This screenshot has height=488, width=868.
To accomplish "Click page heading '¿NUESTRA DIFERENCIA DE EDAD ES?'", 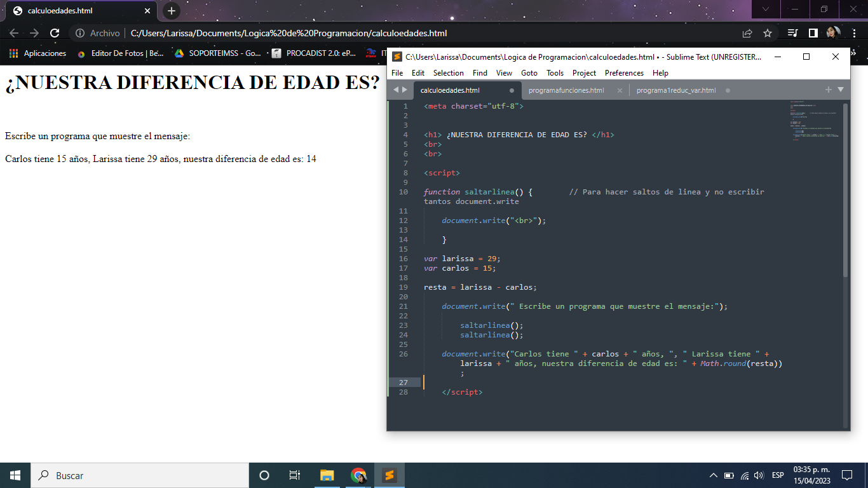I will click(x=192, y=83).
